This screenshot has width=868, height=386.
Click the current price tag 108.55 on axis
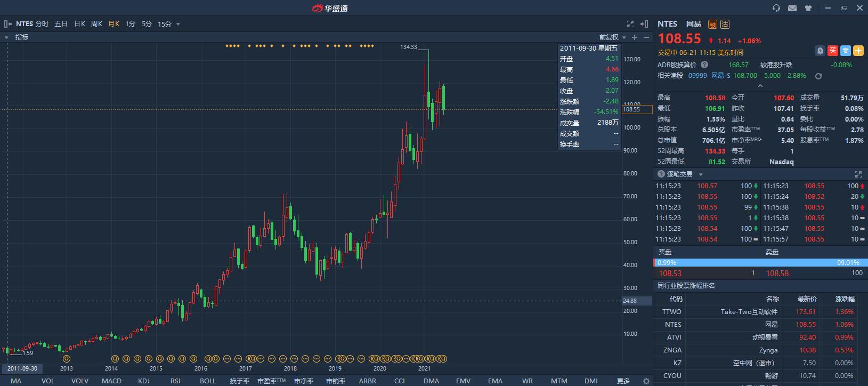pos(637,109)
